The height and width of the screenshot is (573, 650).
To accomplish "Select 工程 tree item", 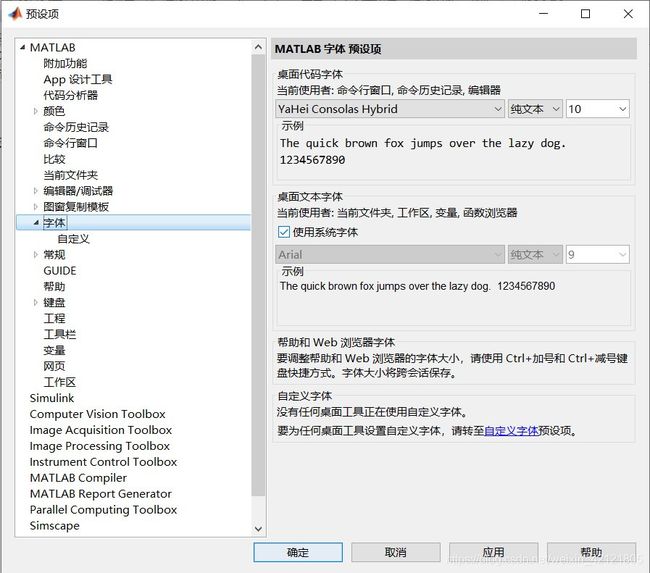I will coord(54,318).
